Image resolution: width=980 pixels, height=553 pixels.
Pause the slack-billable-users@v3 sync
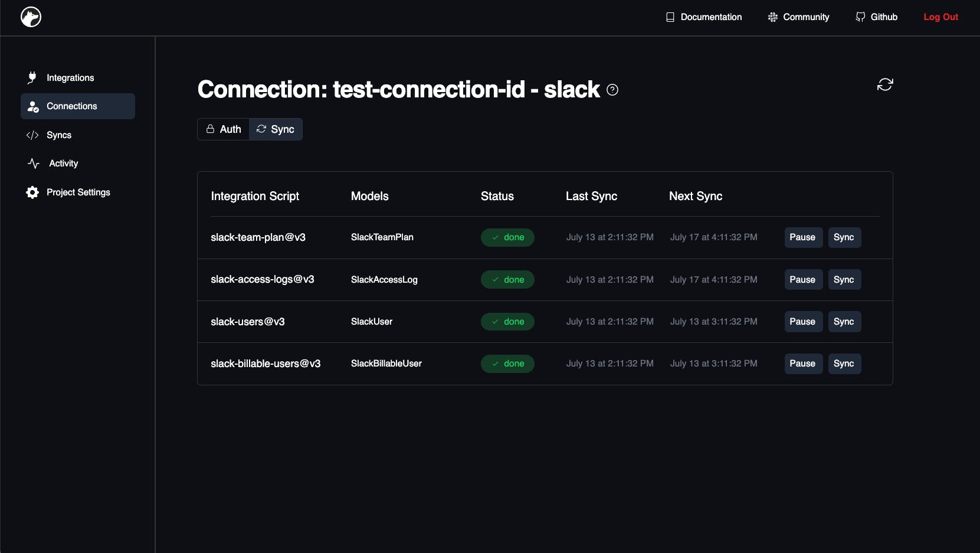[802, 364]
